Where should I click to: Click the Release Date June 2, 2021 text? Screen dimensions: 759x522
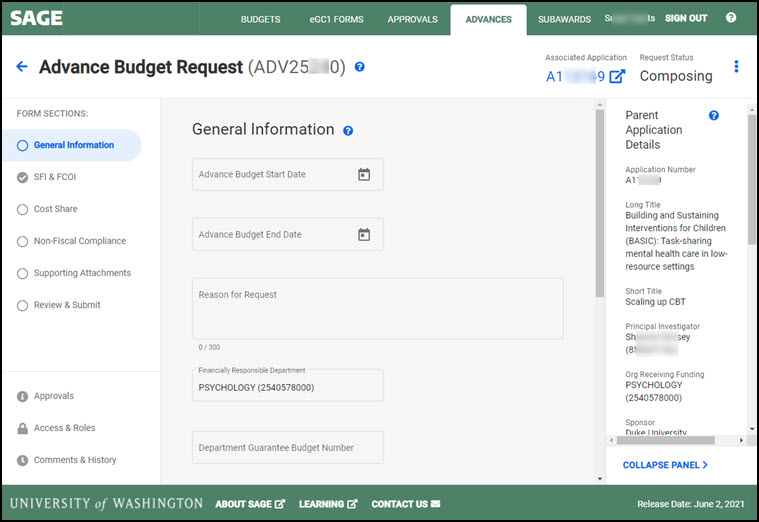(x=690, y=504)
